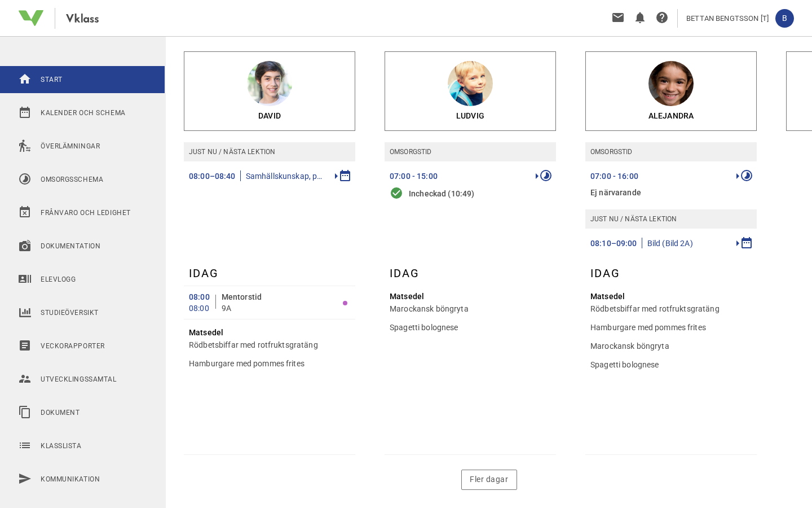Image resolution: width=812 pixels, height=508 pixels.
Task: Click Bettan Bengtsson [T] username
Action: point(727,18)
